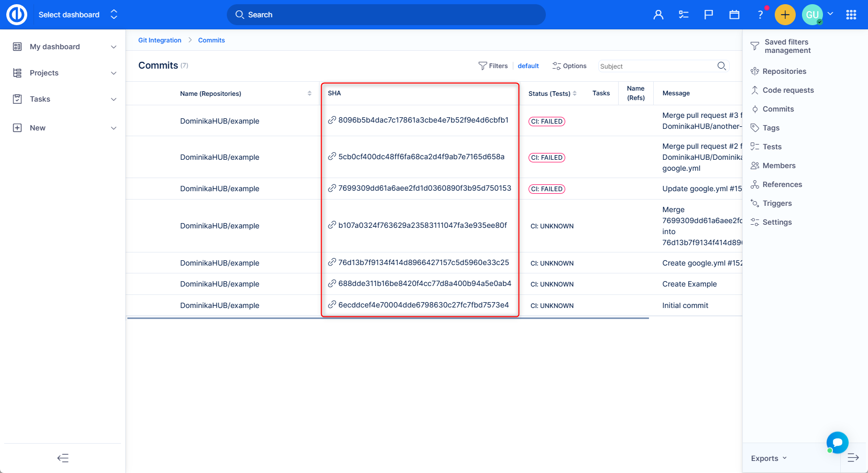Screen dimensions: 868x473
Task: Collapse the left sidebar arrow icon
Action: coord(63,458)
